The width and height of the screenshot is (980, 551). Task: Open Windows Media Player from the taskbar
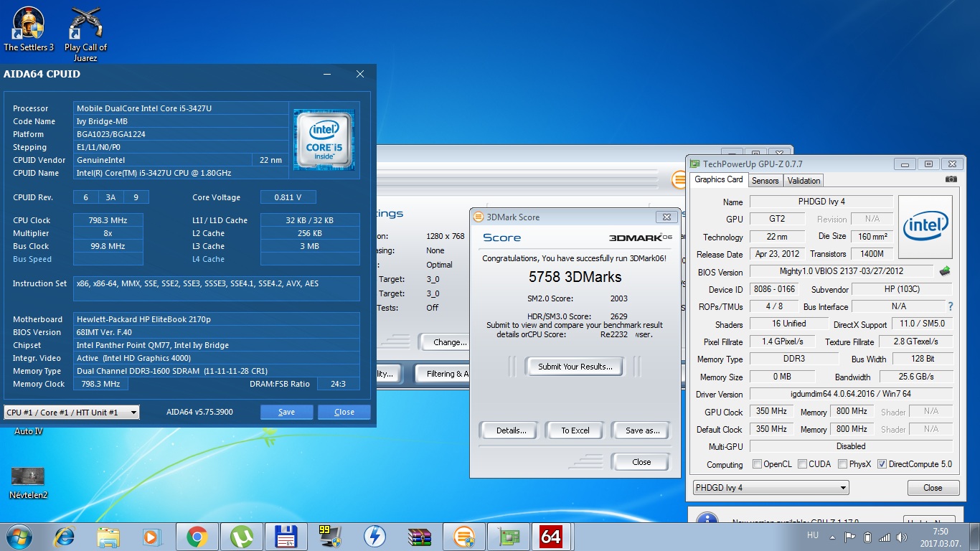(x=152, y=537)
